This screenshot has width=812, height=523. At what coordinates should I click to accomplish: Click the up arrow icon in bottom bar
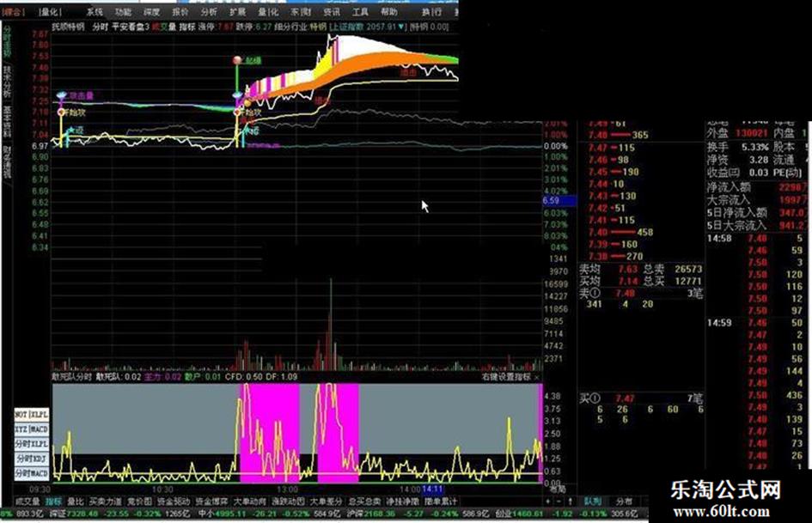click(571, 502)
